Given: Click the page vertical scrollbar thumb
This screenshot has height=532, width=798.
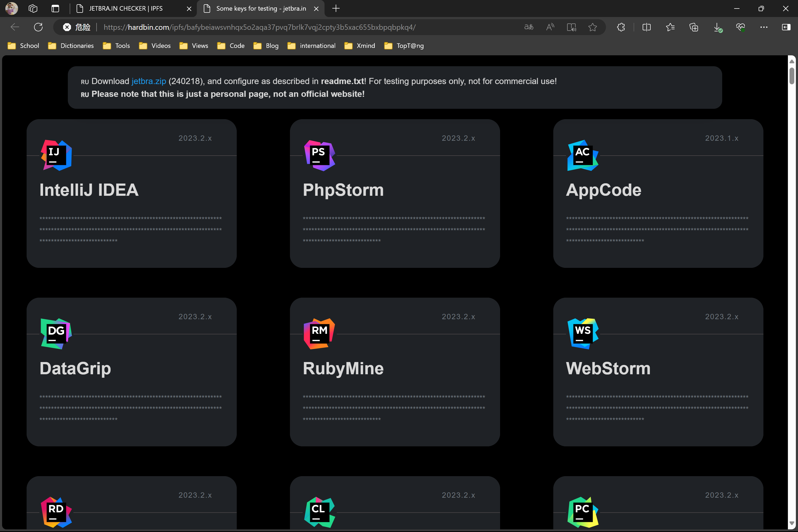Looking at the screenshot, I should (x=792, y=76).
